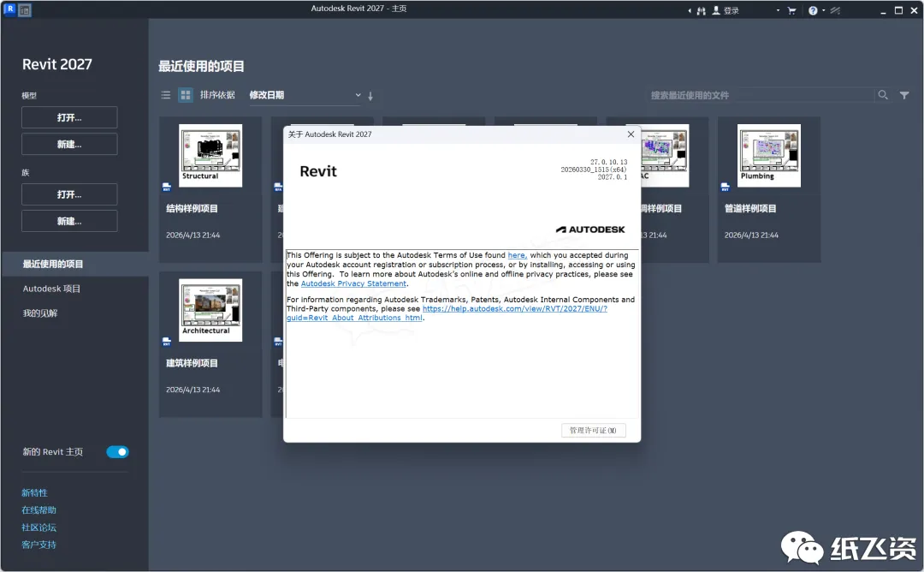The image size is (924, 572).
Task: Click the home page icon beside R logo
Action: [25, 10]
